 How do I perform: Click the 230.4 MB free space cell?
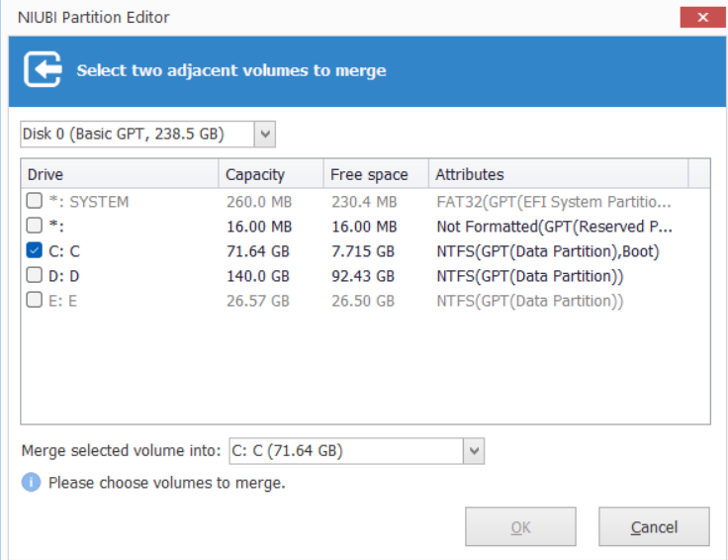click(364, 202)
